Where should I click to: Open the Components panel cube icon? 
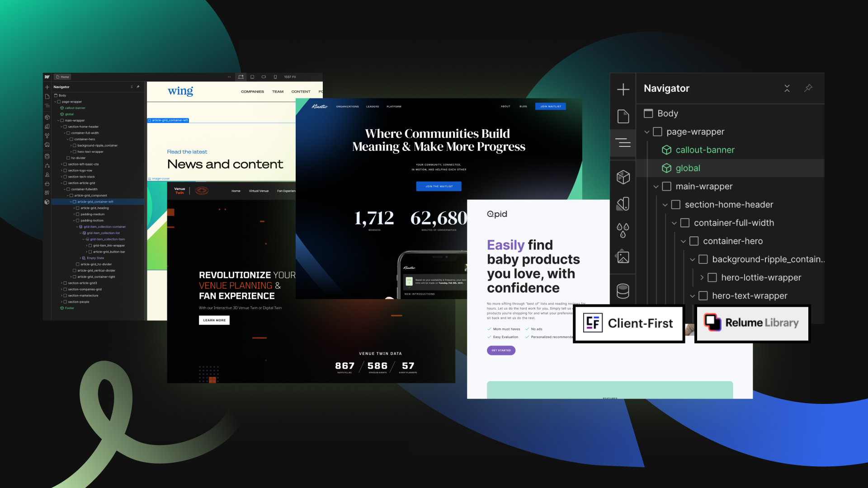623,177
